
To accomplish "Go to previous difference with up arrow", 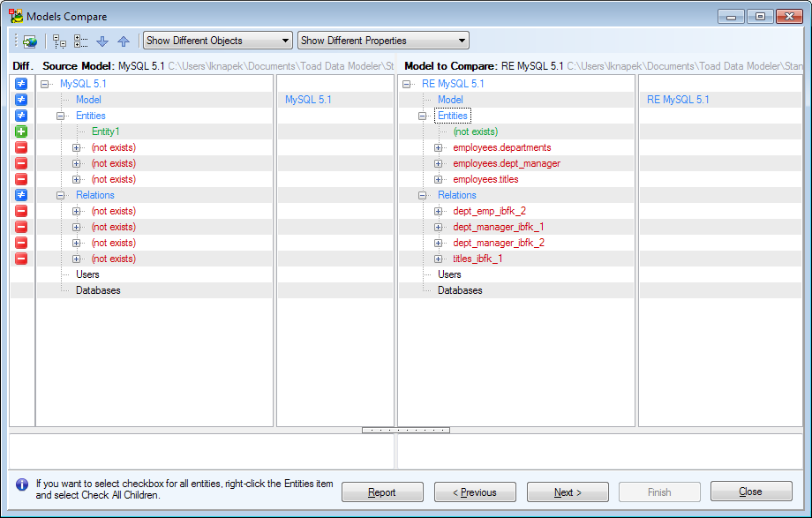I will click(124, 41).
